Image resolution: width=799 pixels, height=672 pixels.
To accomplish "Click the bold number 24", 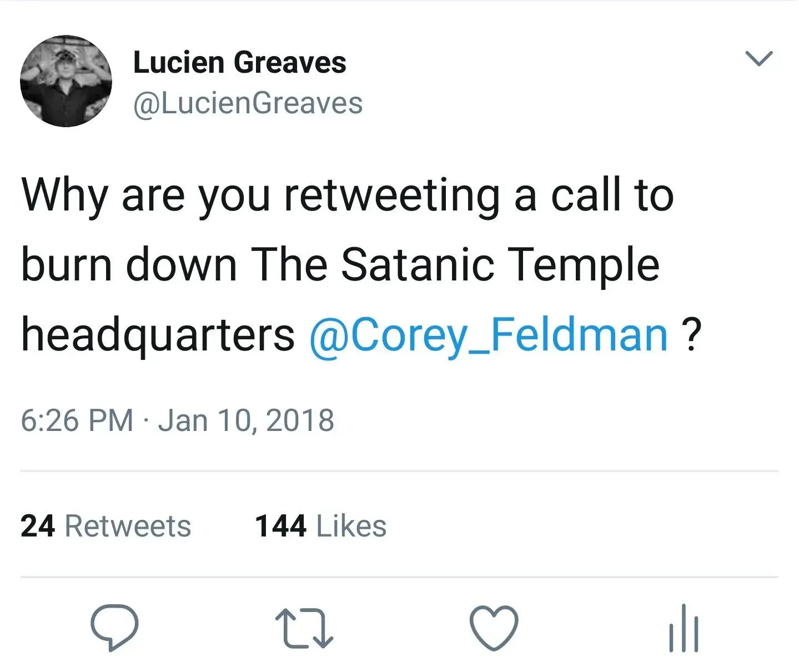I will 38,526.
